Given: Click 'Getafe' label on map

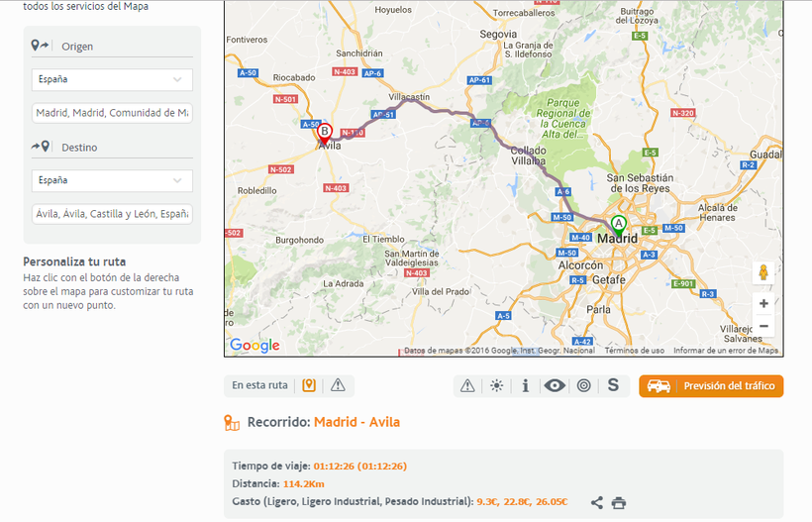Looking at the screenshot, I should click(x=608, y=279).
